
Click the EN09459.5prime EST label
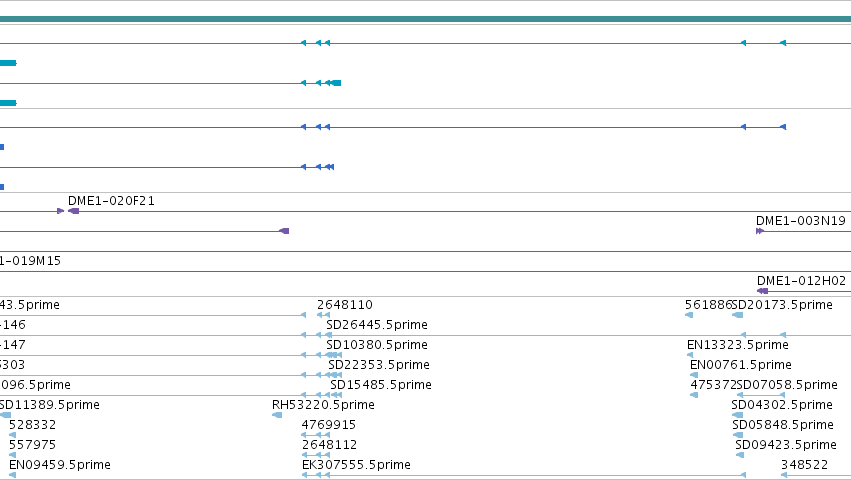(60, 465)
